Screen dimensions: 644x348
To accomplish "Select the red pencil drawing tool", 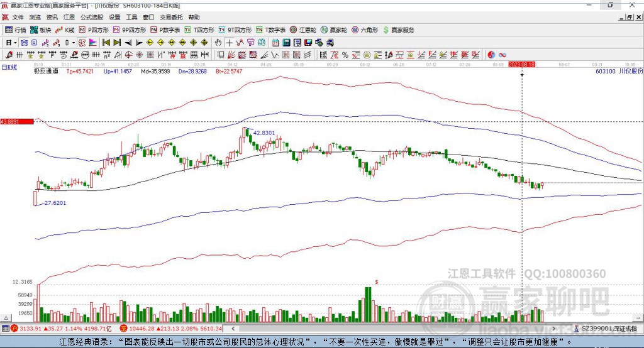I will tap(9, 55).
